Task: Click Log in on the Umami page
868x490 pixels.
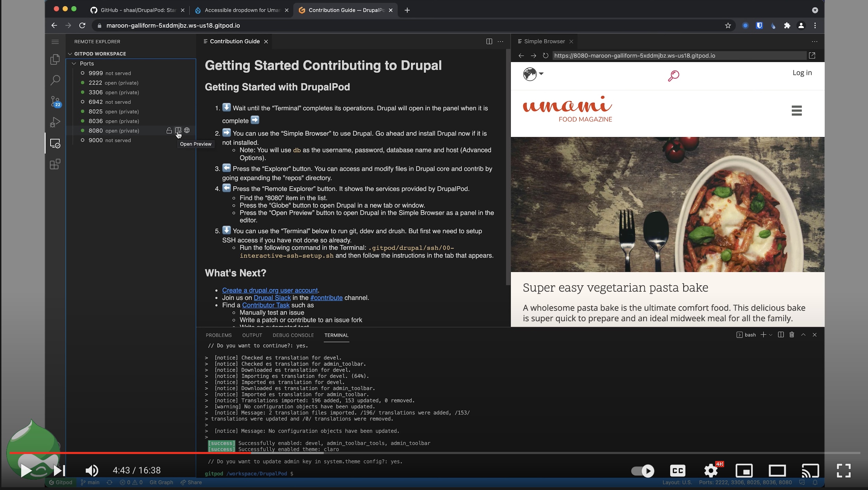Action: [x=802, y=73]
